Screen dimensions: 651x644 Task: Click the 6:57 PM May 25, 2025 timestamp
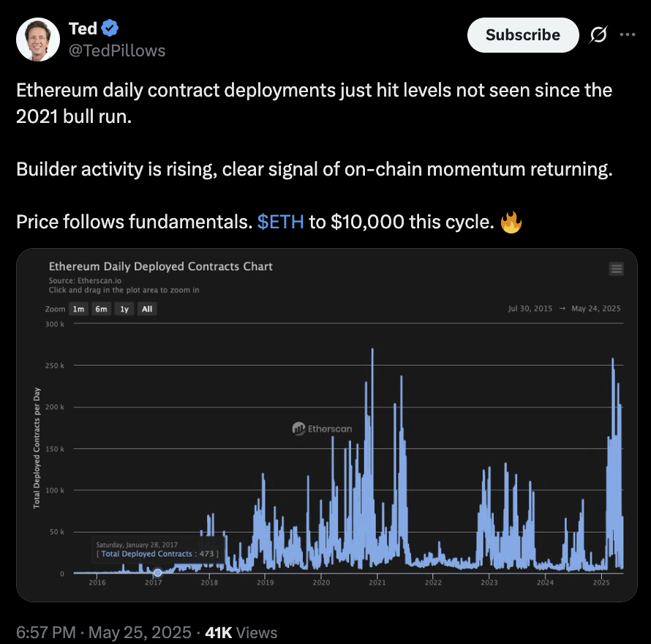pos(104,632)
